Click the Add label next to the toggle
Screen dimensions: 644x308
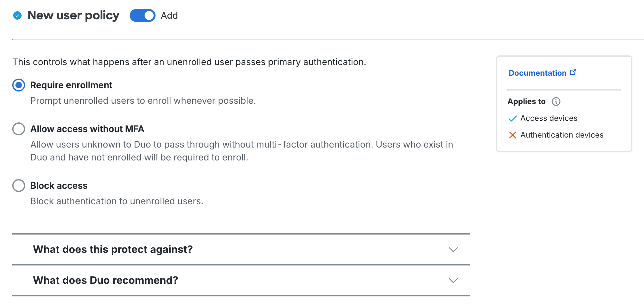pos(169,15)
